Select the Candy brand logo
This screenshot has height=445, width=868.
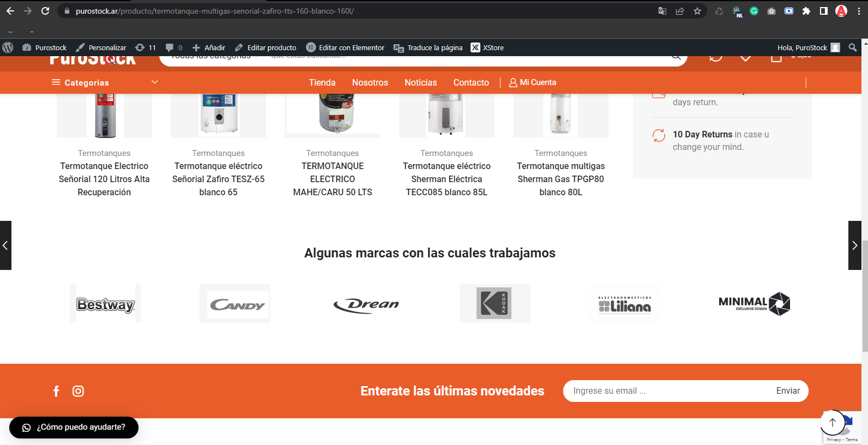coord(235,304)
